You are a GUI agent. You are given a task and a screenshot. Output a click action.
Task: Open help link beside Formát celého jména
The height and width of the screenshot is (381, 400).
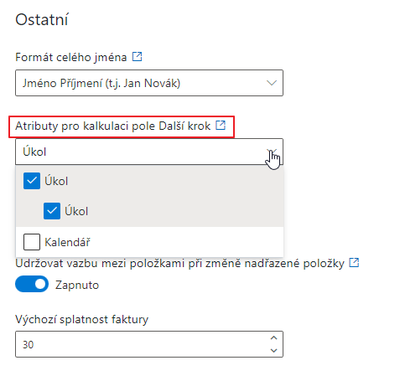[137, 57]
